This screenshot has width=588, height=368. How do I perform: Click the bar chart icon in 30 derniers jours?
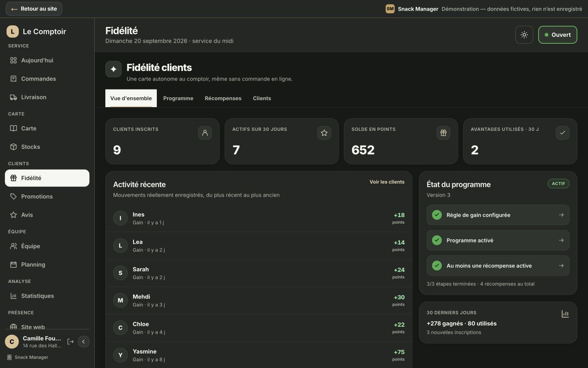tap(565, 314)
